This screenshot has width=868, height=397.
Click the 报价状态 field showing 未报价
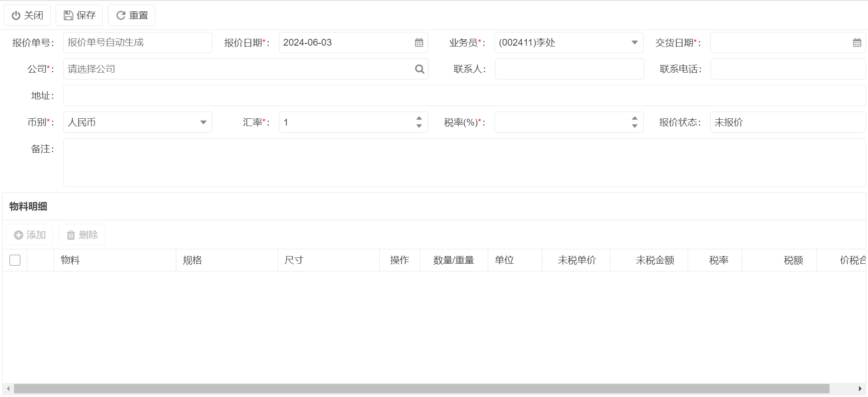pyautogui.click(x=788, y=122)
